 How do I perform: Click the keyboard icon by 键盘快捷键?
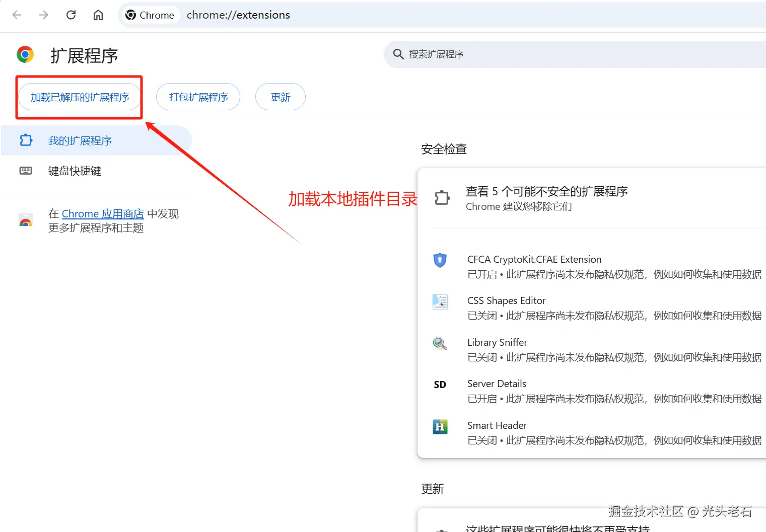pos(26,171)
